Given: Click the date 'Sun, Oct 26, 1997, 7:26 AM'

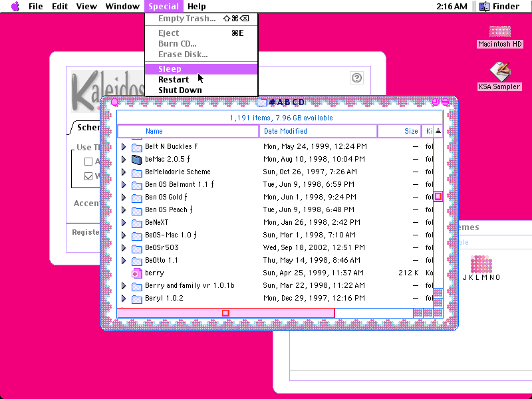Looking at the screenshot, I should coord(310,172).
